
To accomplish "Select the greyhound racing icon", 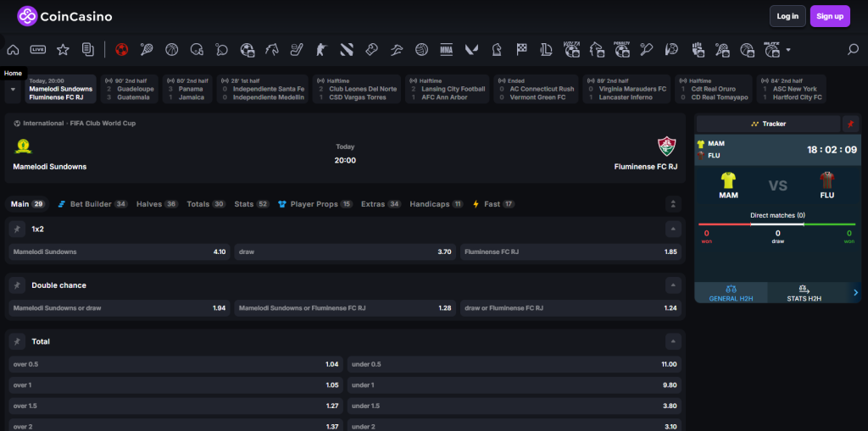I will [397, 50].
